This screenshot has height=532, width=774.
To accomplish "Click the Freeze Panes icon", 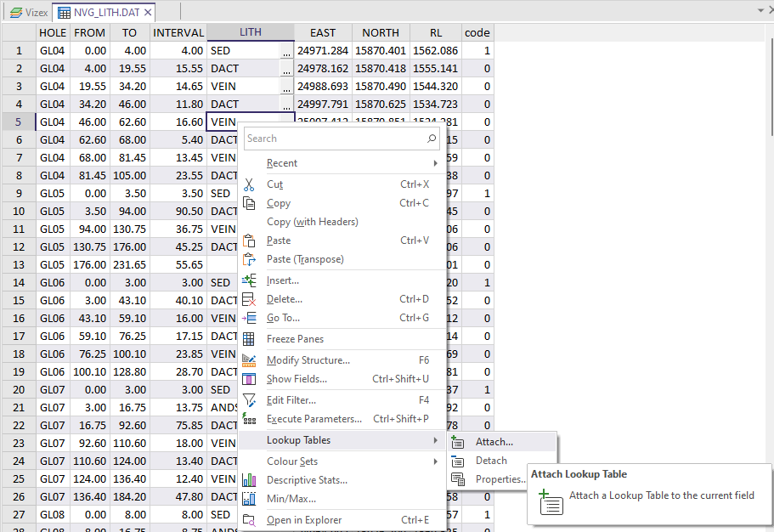I will [x=249, y=339].
